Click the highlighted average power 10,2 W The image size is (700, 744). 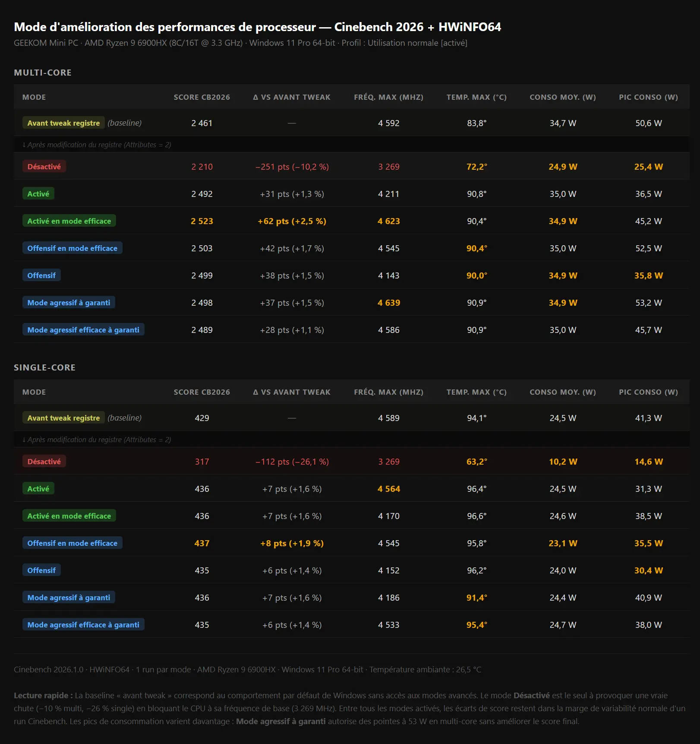[563, 462]
